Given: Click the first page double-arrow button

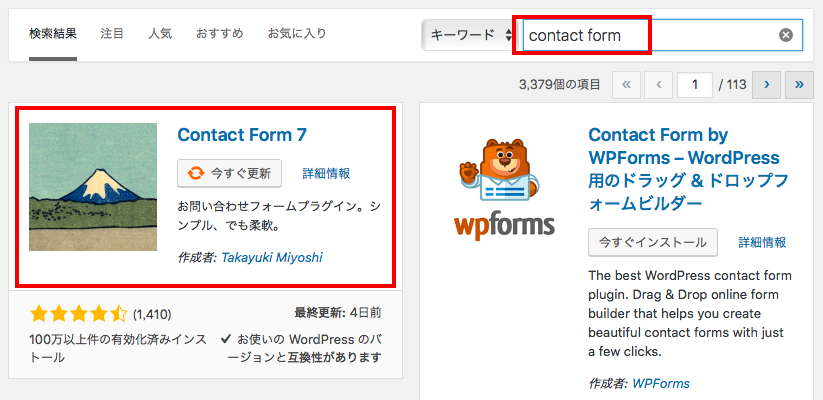Looking at the screenshot, I should 627,85.
